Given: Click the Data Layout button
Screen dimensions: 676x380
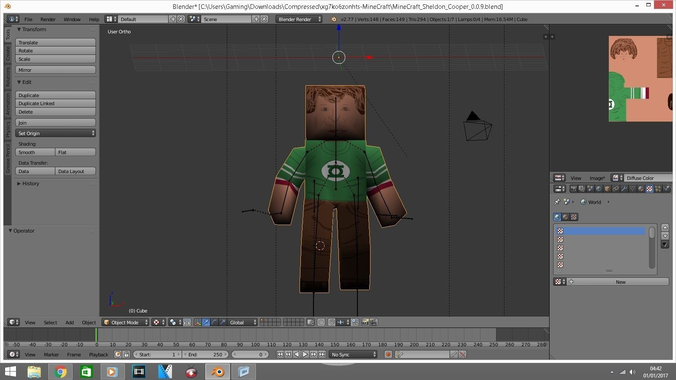Looking at the screenshot, I should click(75, 171).
